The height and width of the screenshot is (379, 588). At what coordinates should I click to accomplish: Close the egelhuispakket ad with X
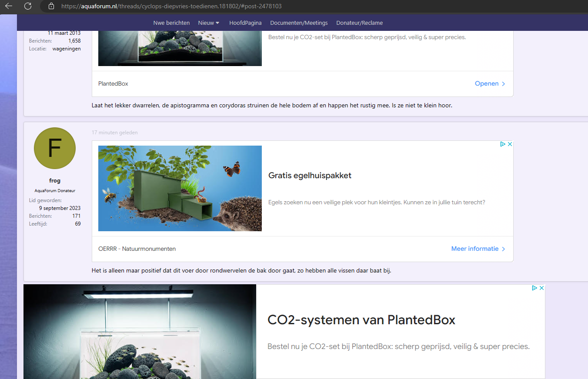coord(510,144)
